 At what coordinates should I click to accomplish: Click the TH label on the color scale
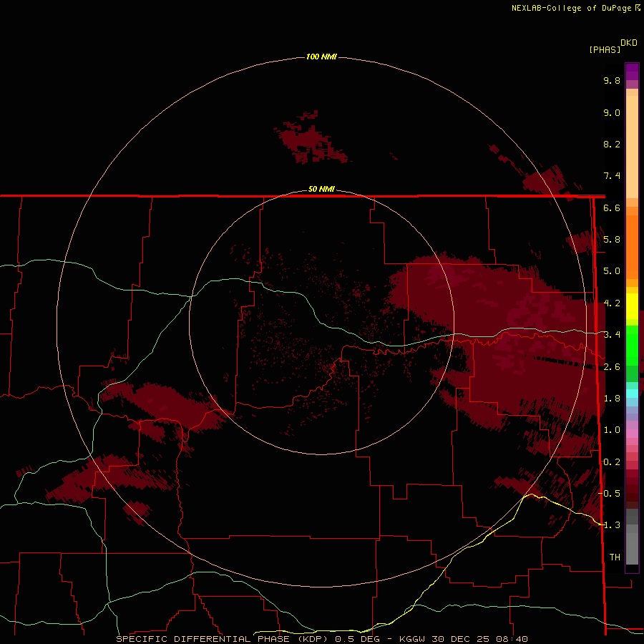tap(615, 557)
